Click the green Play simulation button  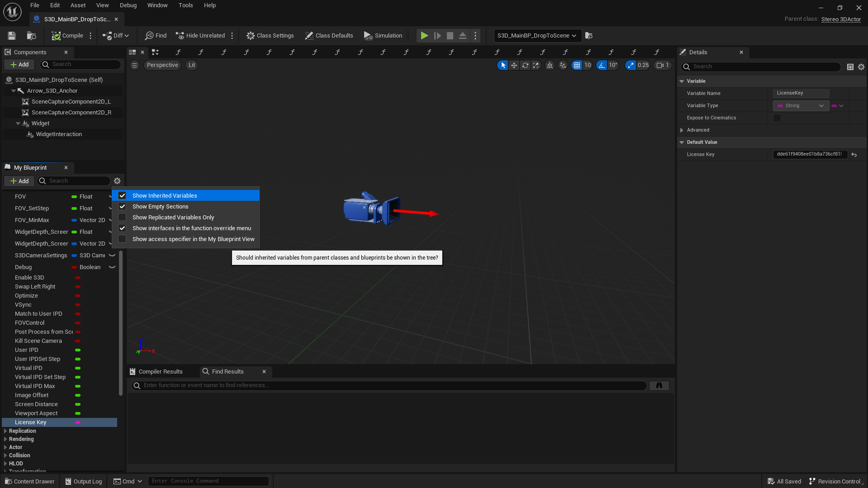coord(424,36)
